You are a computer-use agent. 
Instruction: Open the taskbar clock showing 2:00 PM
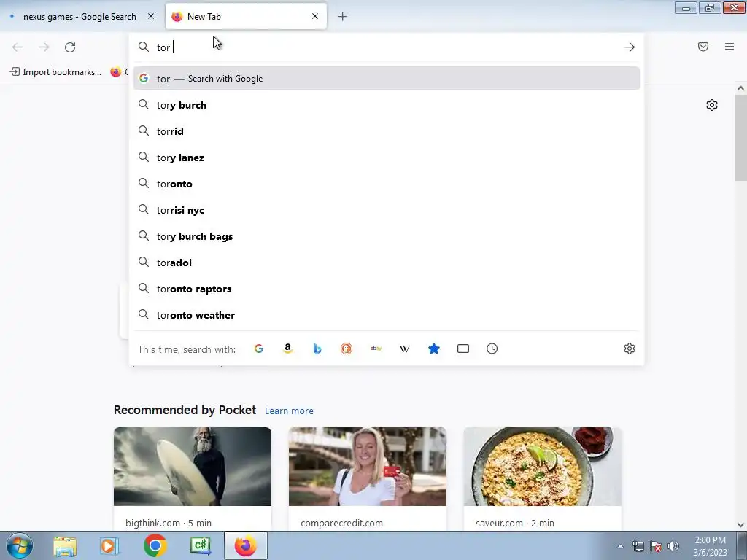coord(710,546)
